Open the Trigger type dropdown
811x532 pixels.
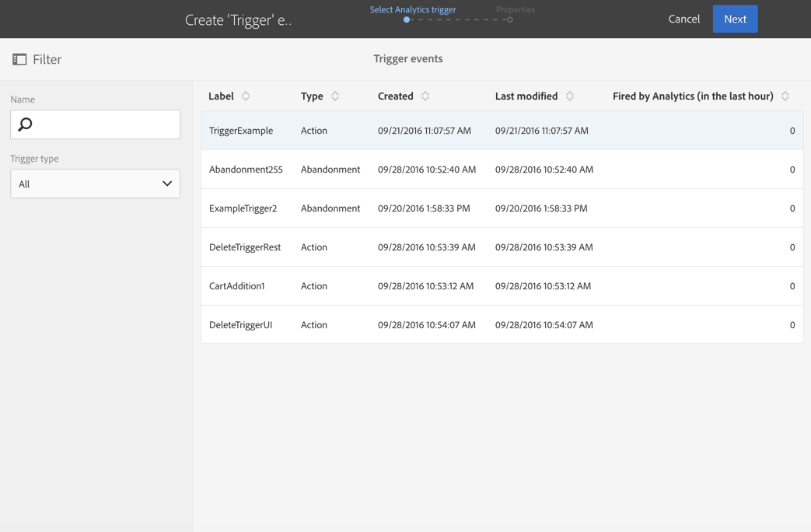pyautogui.click(x=95, y=184)
